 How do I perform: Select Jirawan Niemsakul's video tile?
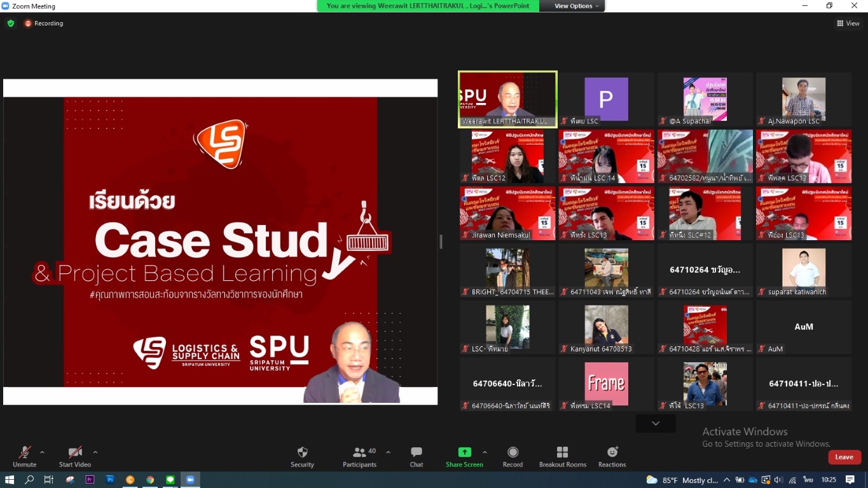coord(507,213)
